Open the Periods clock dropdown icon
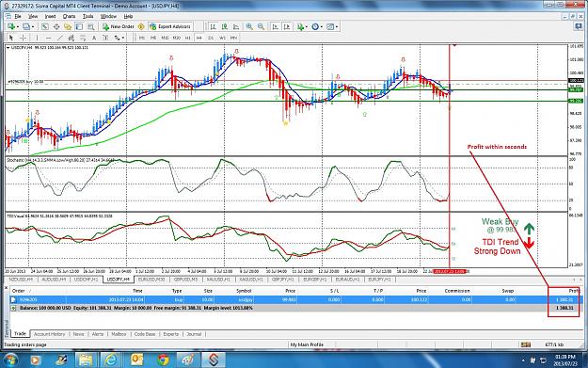Viewport: 588px width, 368px height. point(317,26)
